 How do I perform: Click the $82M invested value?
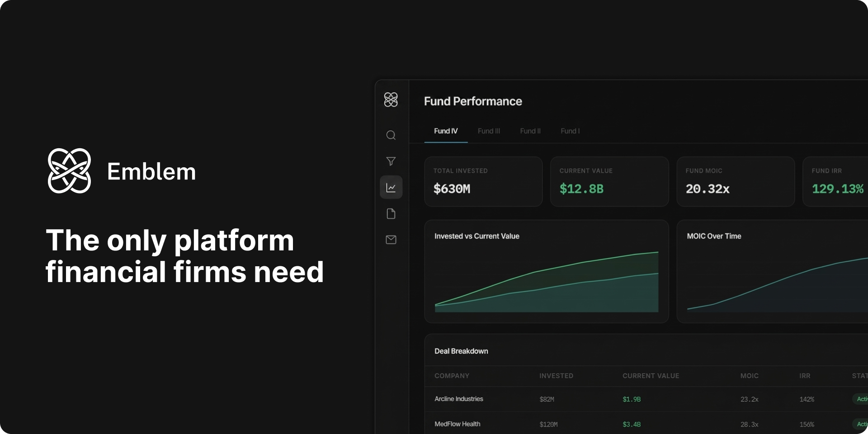point(547,399)
